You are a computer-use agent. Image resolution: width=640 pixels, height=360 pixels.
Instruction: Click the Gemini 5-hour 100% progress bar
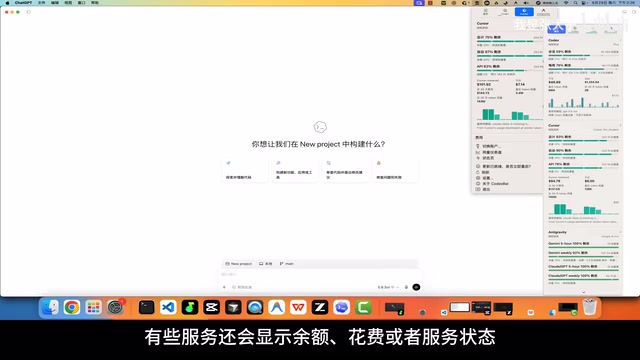point(583,247)
